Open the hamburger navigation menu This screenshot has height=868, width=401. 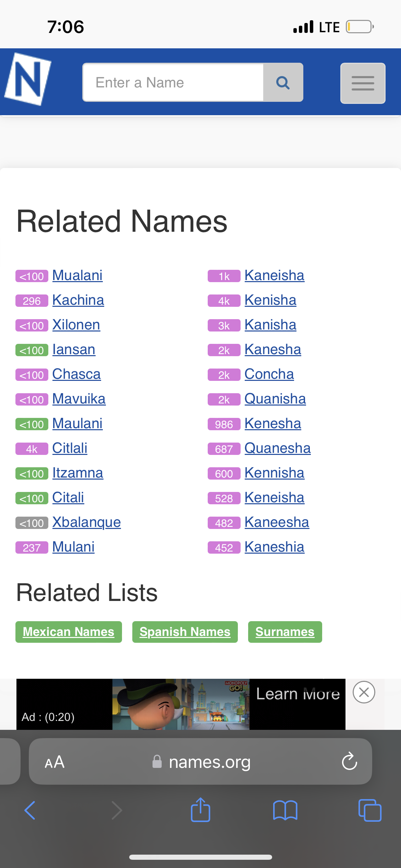click(362, 82)
